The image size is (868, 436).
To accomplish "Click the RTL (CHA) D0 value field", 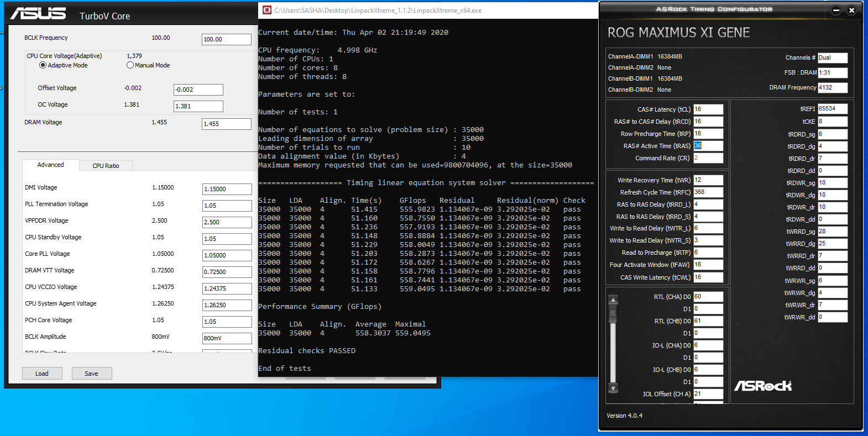I will 708,297.
